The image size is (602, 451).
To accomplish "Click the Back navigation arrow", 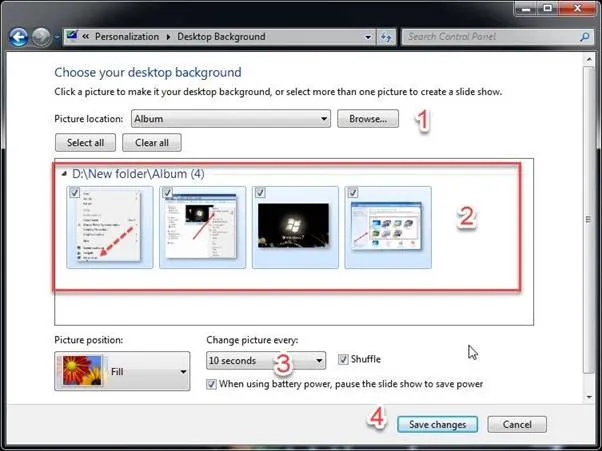I will [18, 37].
